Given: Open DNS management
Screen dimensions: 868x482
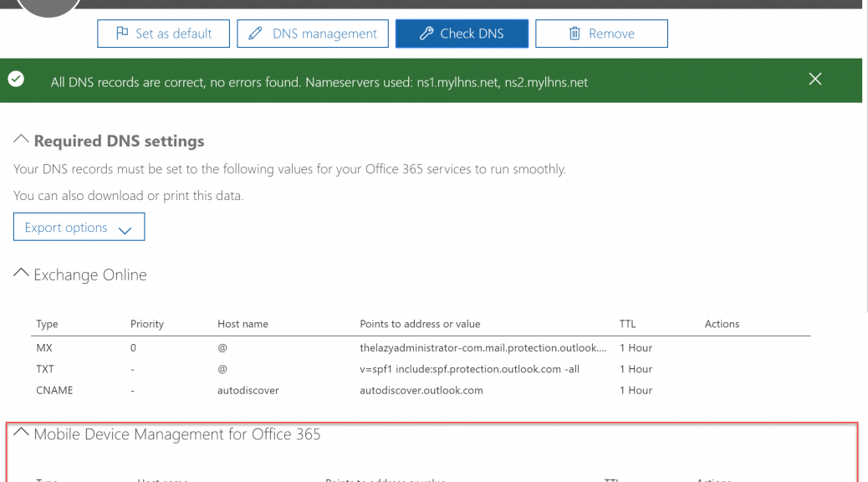Looking at the screenshot, I should (313, 33).
